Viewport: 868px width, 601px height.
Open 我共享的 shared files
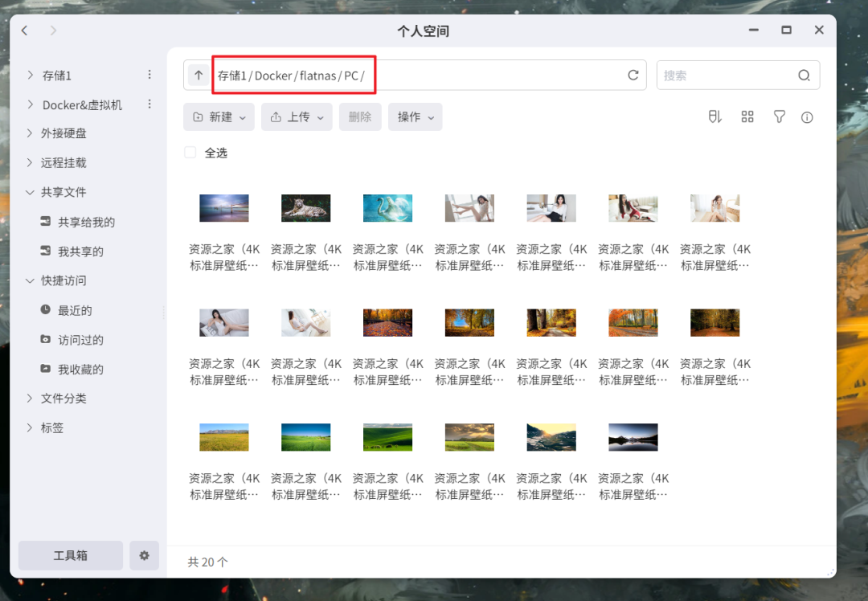(x=81, y=251)
